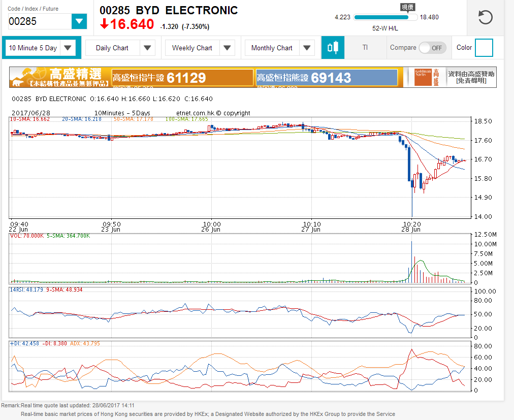514x420 pixels.
Task: Focus the stock code input field
Action: click(39, 21)
